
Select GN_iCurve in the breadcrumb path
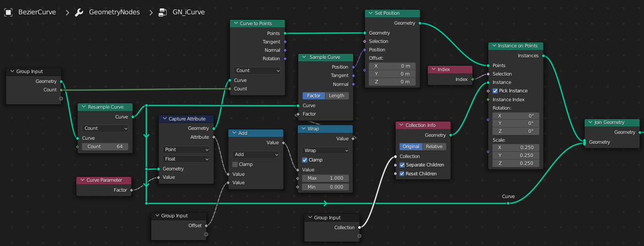point(188,12)
